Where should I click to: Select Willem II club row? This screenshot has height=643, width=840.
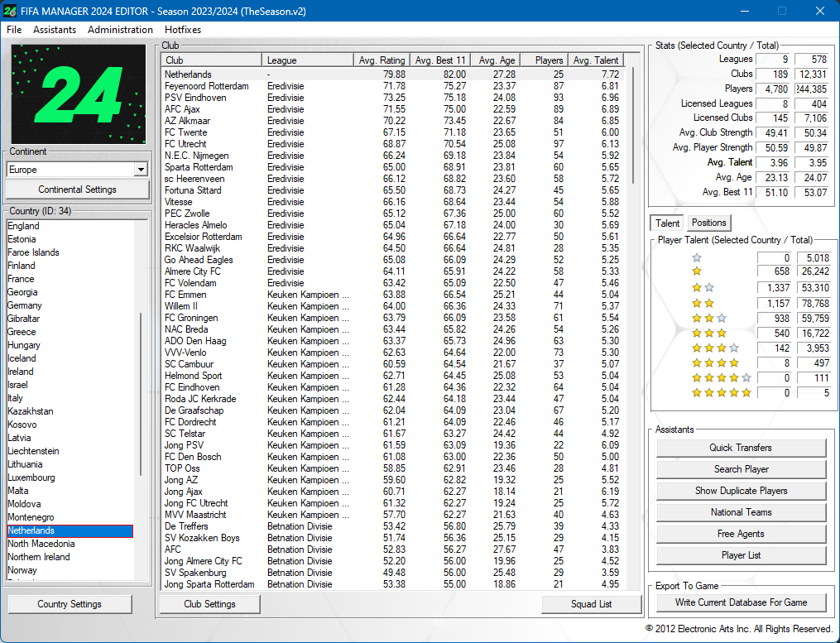392,306
